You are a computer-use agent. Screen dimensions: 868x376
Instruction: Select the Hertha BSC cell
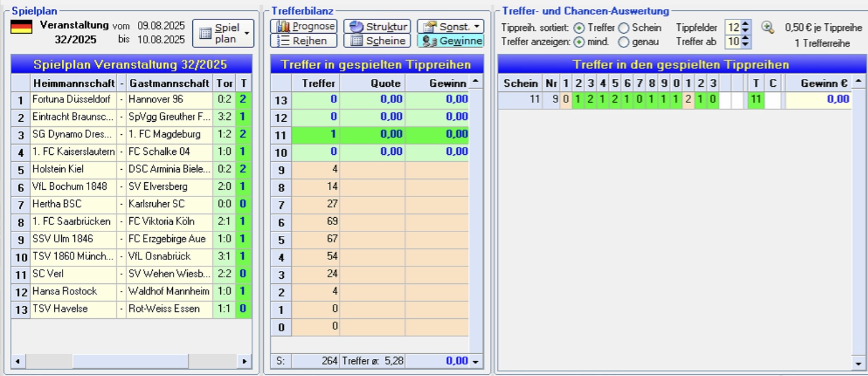pos(74,204)
